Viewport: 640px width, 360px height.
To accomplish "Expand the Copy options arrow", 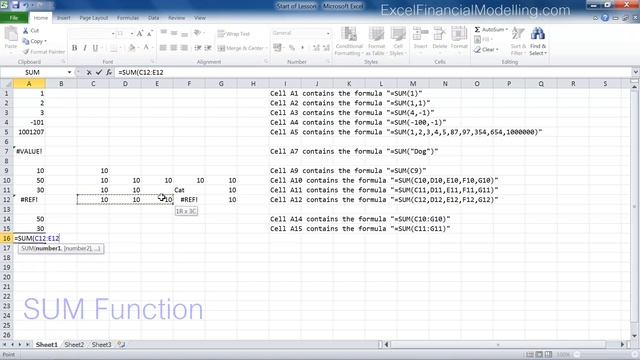I will click(x=45, y=41).
